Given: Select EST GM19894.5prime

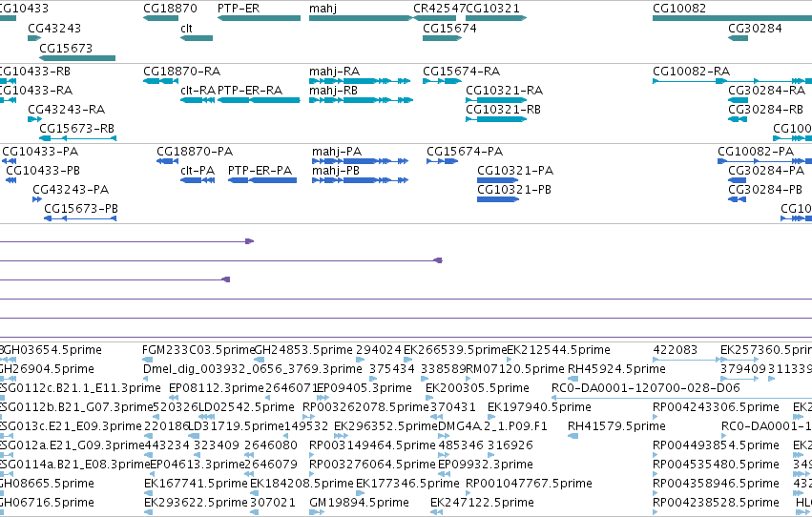Looking at the screenshot, I should [317, 512].
